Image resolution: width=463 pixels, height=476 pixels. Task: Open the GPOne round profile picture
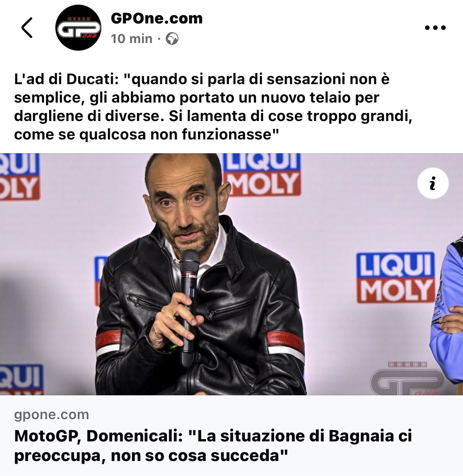click(78, 28)
